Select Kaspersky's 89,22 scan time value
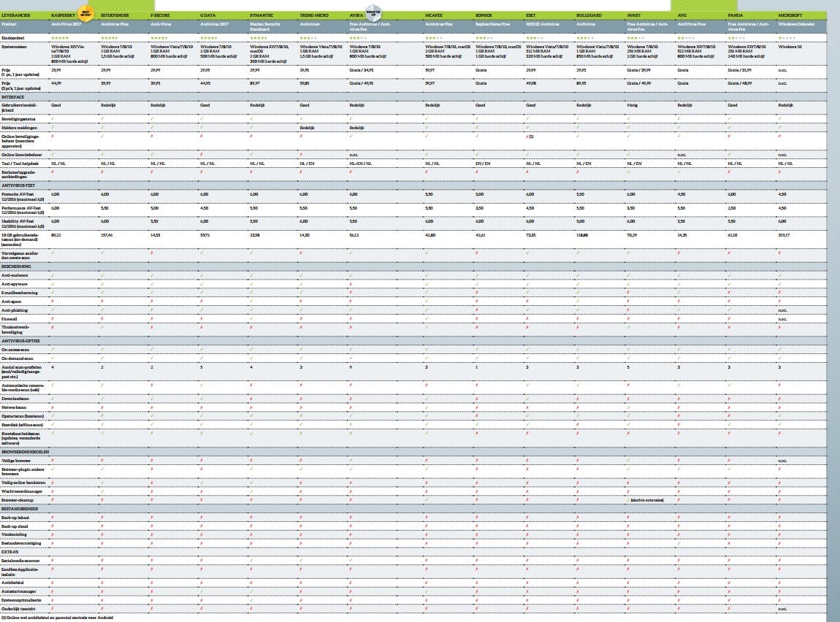The height and width of the screenshot is (622, 840). 56,234
